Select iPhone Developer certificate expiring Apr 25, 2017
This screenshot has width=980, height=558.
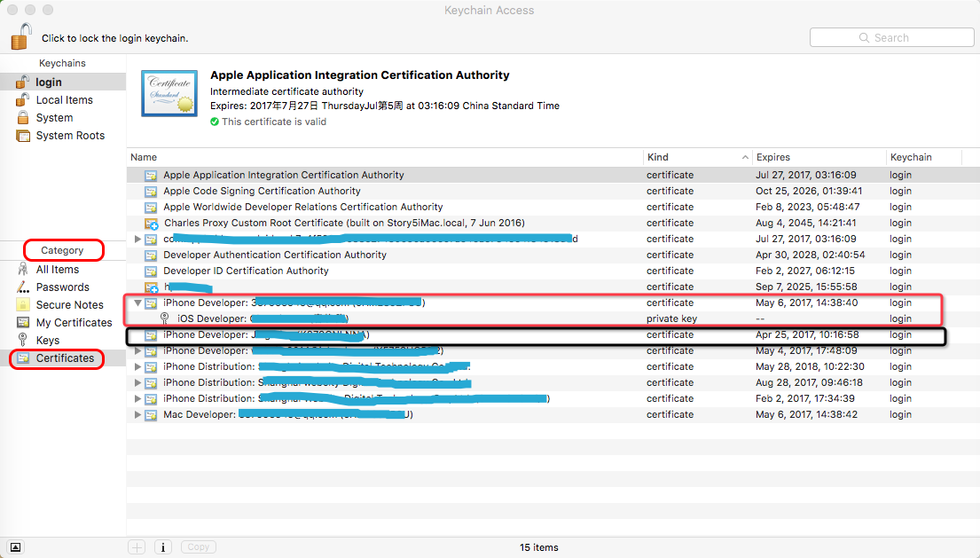point(553,335)
